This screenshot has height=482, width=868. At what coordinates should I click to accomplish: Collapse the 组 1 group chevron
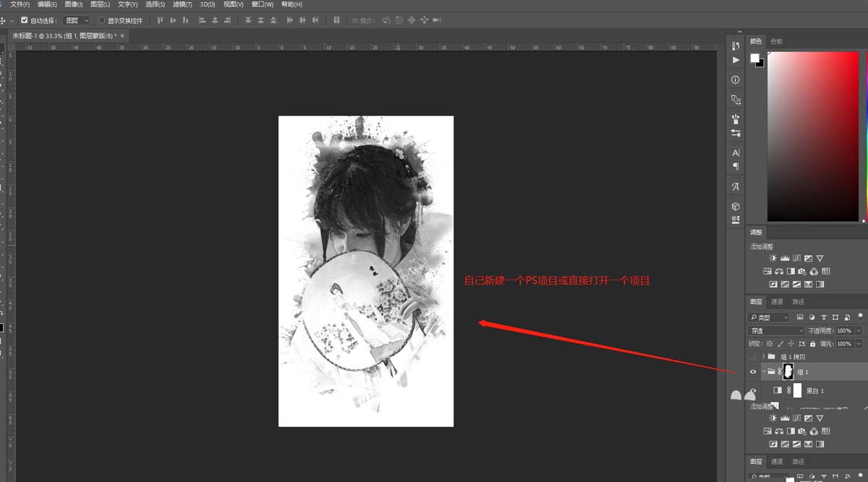click(x=763, y=371)
